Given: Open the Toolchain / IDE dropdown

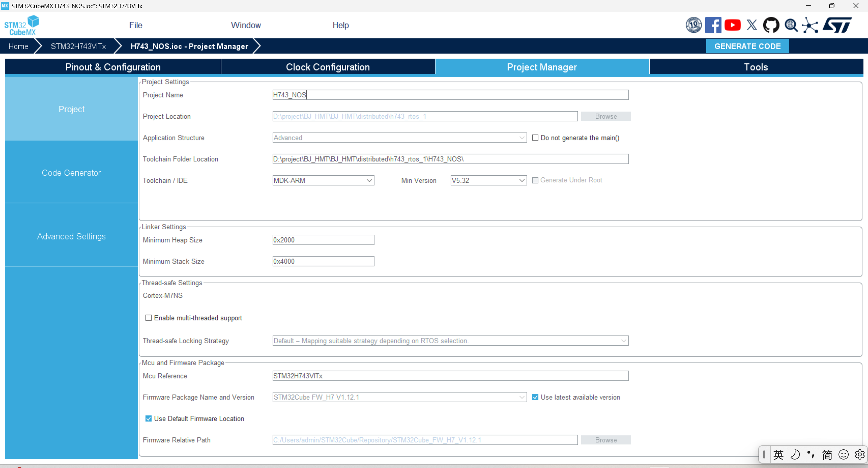Looking at the screenshot, I should pyautogui.click(x=323, y=180).
